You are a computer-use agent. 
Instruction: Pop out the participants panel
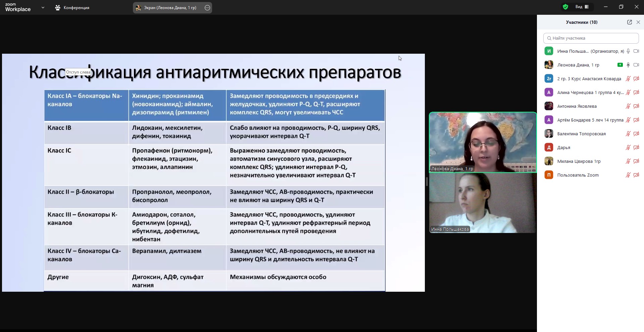pos(629,22)
